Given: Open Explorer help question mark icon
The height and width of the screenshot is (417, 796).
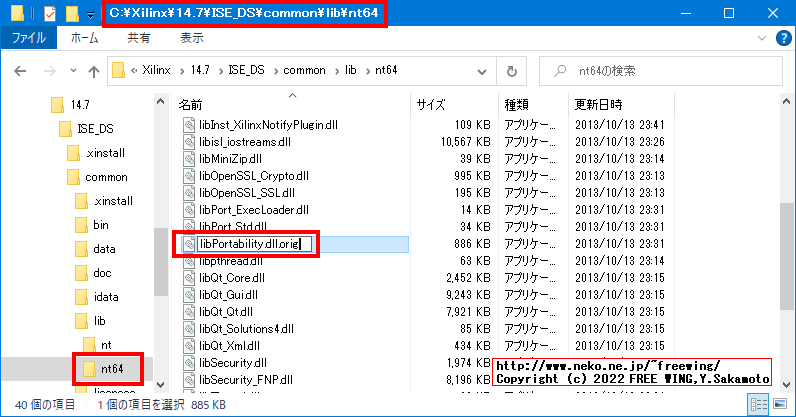Looking at the screenshot, I should click(x=784, y=38).
